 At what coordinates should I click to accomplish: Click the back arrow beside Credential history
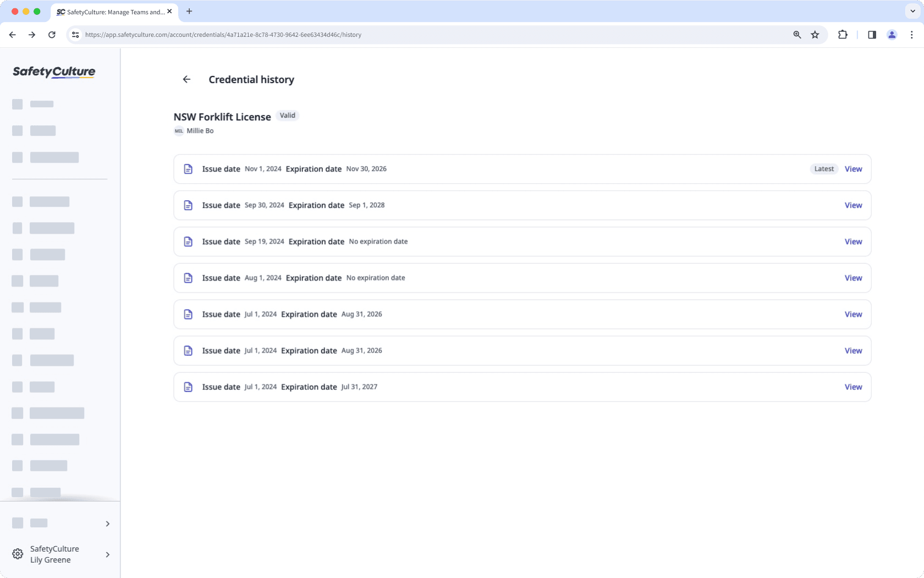coord(186,79)
